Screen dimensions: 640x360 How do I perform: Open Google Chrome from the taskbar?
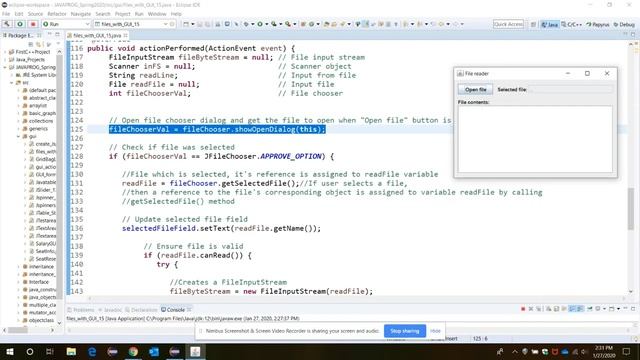pyautogui.click(x=133, y=351)
